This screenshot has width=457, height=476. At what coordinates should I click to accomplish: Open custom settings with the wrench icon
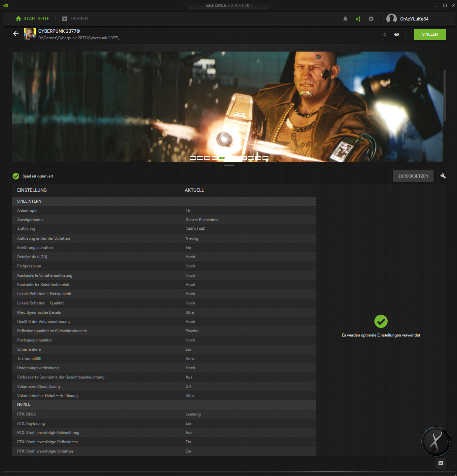click(443, 176)
